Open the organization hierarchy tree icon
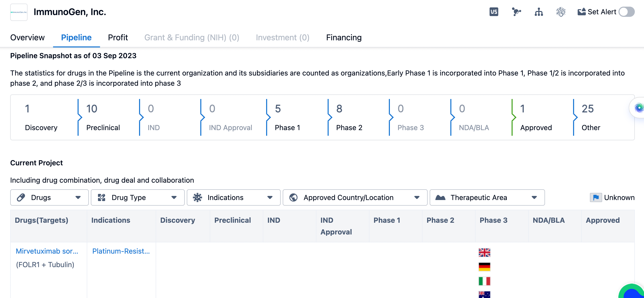 pyautogui.click(x=539, y=12)
